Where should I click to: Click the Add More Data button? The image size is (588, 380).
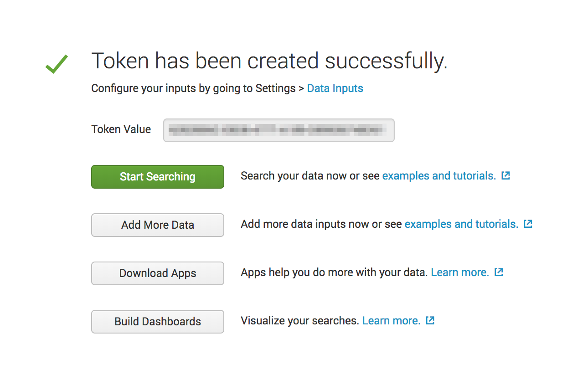(x=157, y=225)
